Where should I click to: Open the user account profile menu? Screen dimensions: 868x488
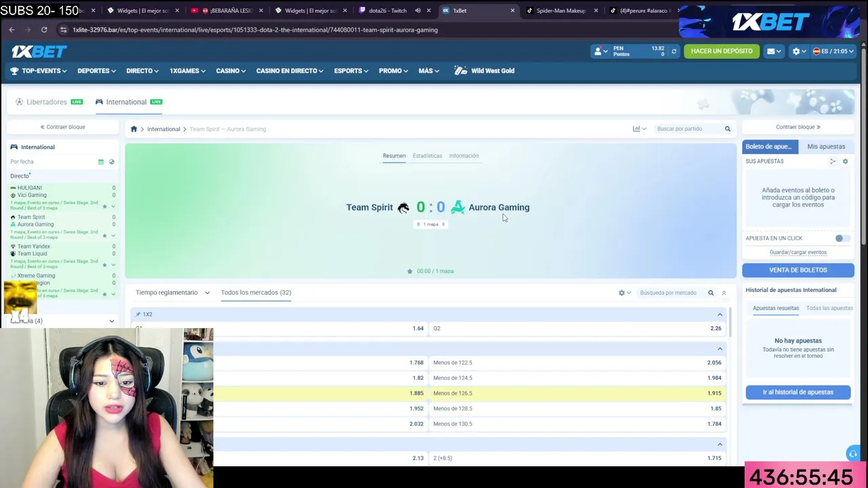coord(599,52)
